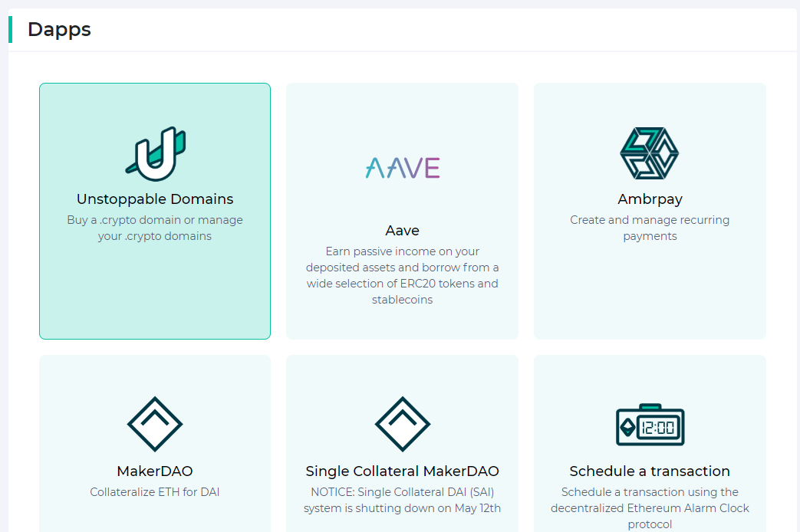Click 'decentralized Ethereum Alarm Clock' description

click(x=650, y=508)
